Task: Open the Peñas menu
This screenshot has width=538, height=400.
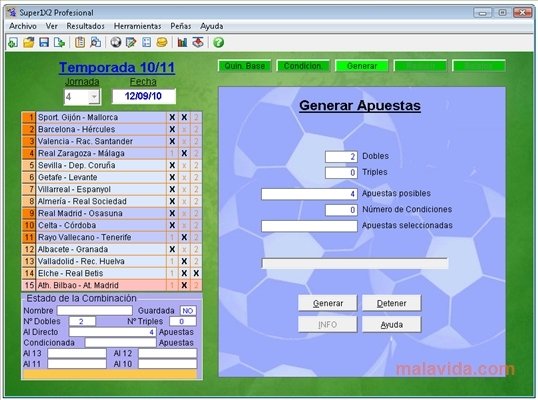Action: tap(181, 26)
